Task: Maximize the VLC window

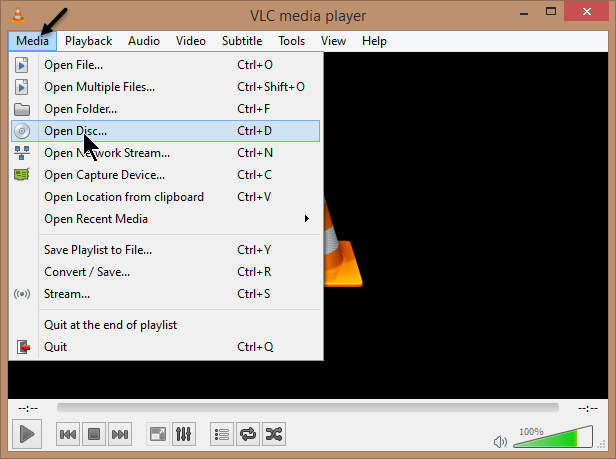Action: [551, 12]
